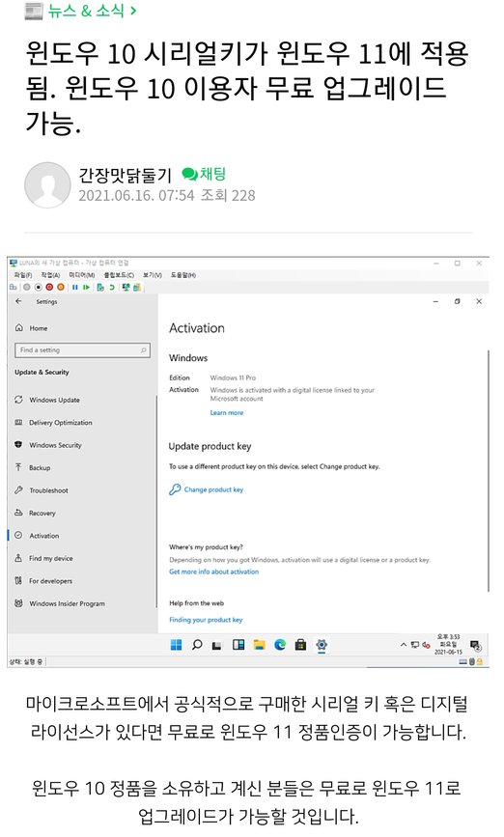Screen dimensions: 504x837
Task: Select Windows Insider Program in sidebar
Action: point(60,603)
